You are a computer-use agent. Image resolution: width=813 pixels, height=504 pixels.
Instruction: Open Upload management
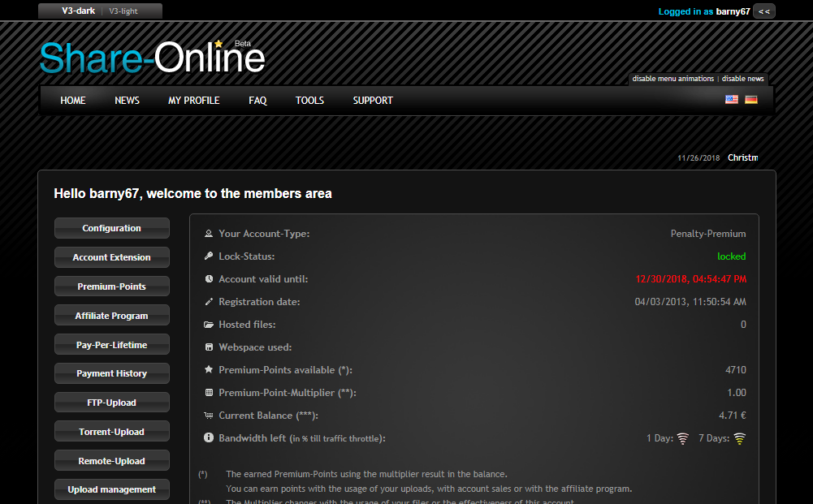pyautogui.click(x=112, y=489)
